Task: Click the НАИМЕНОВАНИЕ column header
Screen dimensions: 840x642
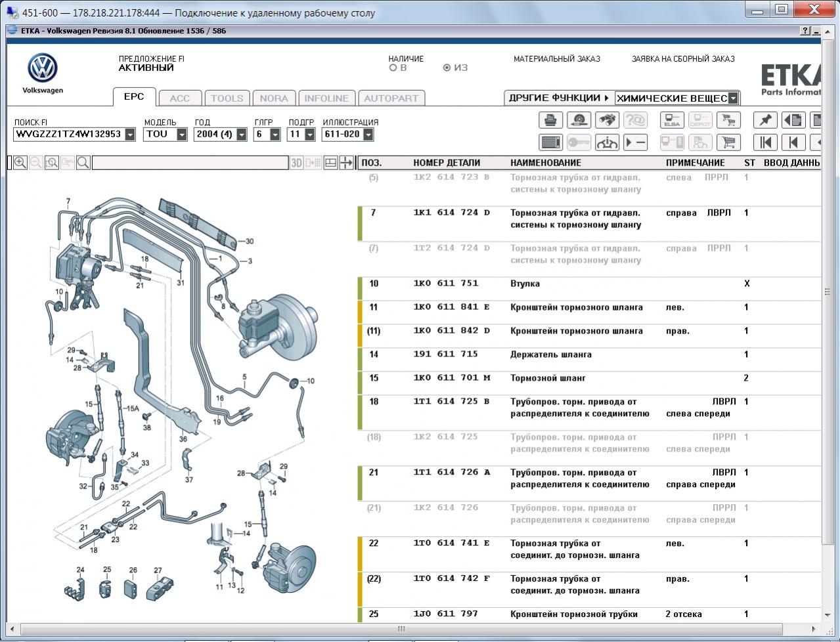Action: click(x=546, y=163)
